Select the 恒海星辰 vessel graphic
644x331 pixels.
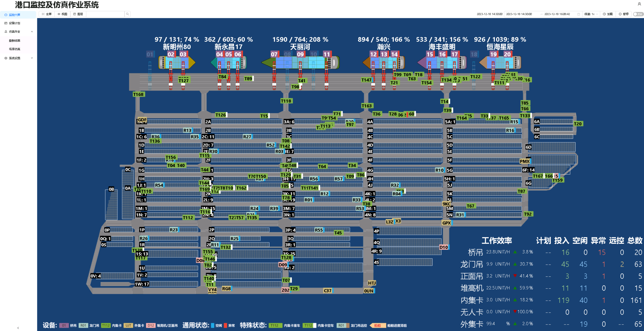tap(500, 62)
